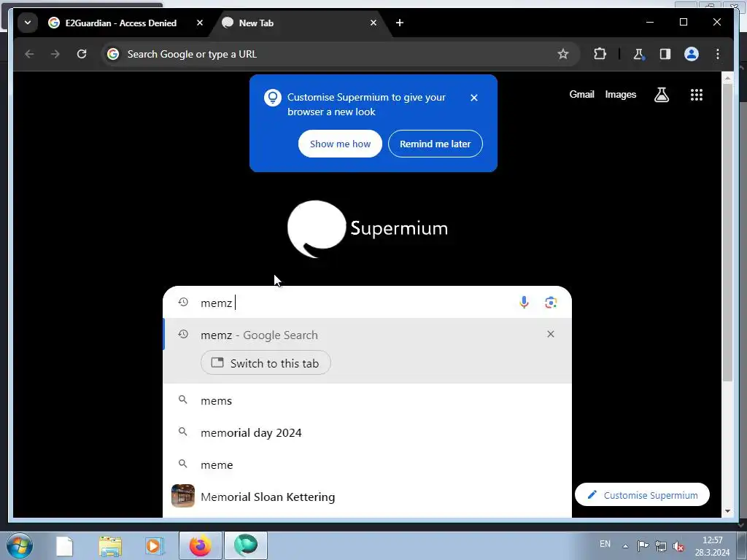Go back with the back arrow
The width and height of the screenshot is (747, 560).
click(x=29, y=54)
